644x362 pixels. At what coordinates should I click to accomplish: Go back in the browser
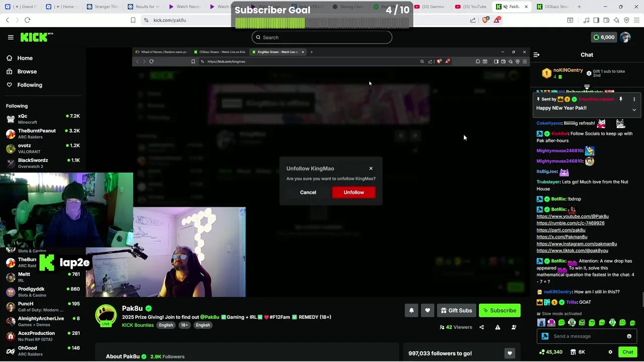[x=7, y=20]
